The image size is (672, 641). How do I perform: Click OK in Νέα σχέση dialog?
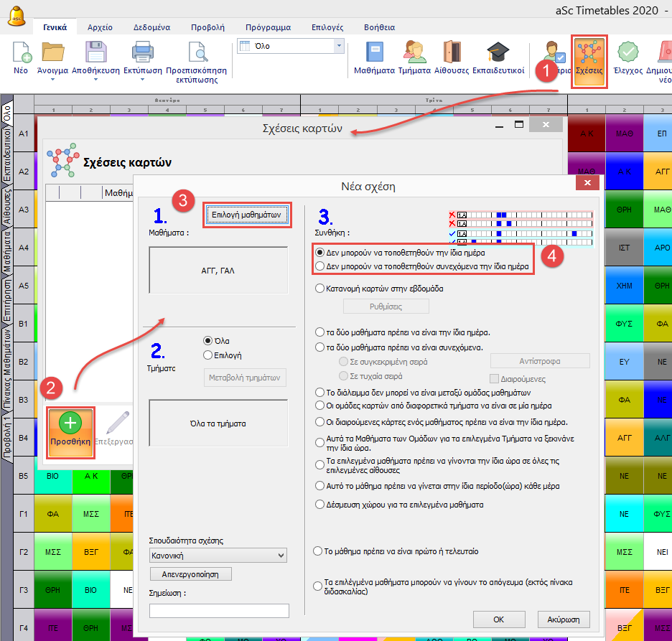pyautogui.click(x=498, y=619)
